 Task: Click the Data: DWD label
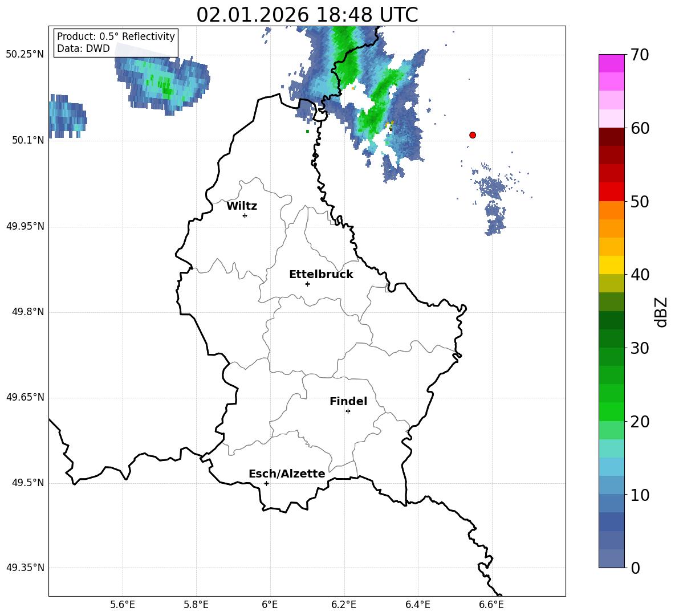(x=83, y=48)
